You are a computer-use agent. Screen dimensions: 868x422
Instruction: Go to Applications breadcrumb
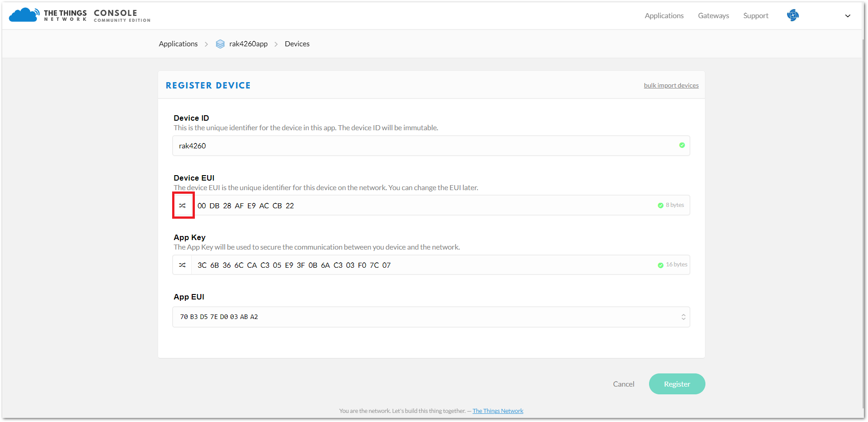pyautogui.click(x=178, y=44)
